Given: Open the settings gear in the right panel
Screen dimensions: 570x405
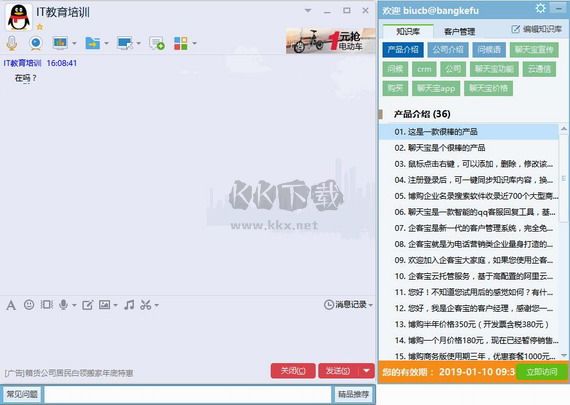Looking at the screenshot, I should point(541,8).
